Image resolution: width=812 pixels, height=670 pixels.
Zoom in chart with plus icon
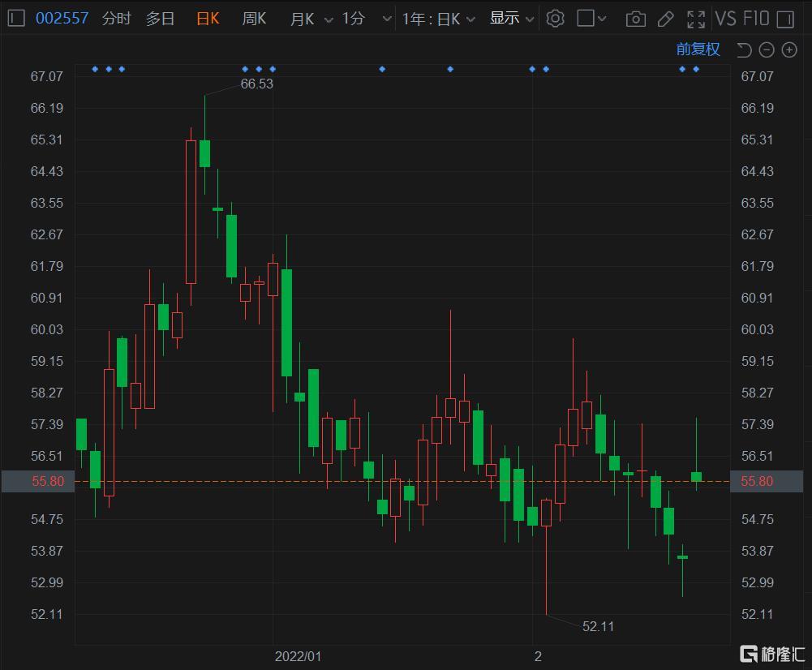789,50
